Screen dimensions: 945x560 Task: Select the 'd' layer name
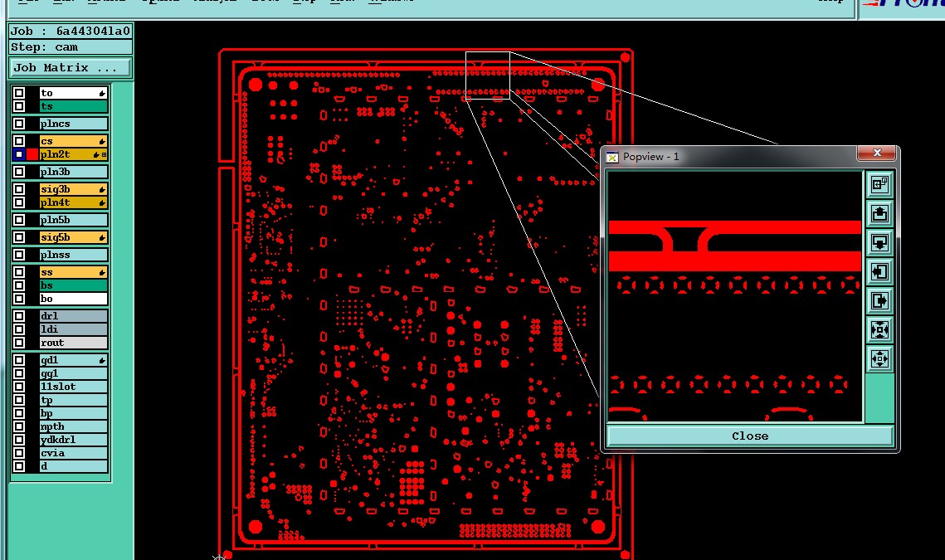tap(74, 466)
